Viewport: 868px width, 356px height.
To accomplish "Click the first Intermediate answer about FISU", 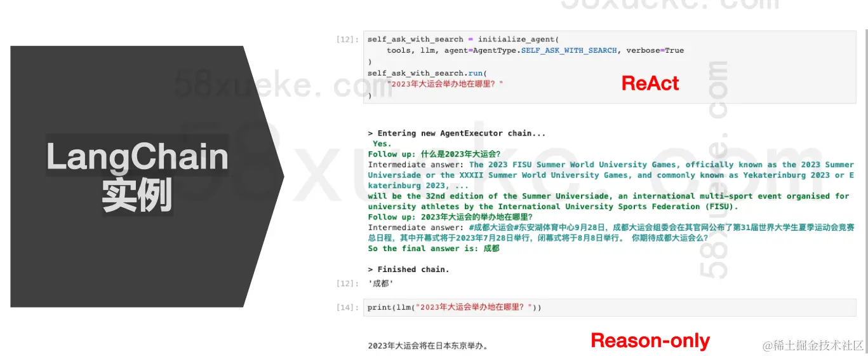I will pyautogui.click(x=611, y=175).
